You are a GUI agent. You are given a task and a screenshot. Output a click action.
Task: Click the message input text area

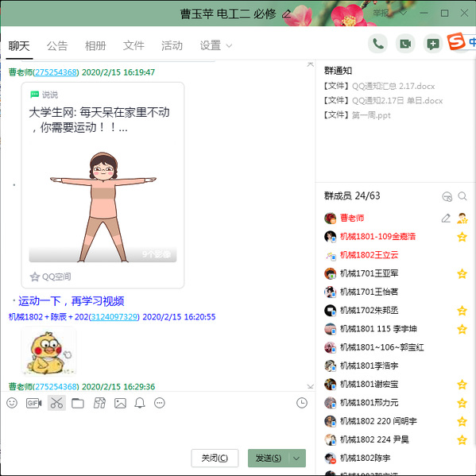coord(157,430)
